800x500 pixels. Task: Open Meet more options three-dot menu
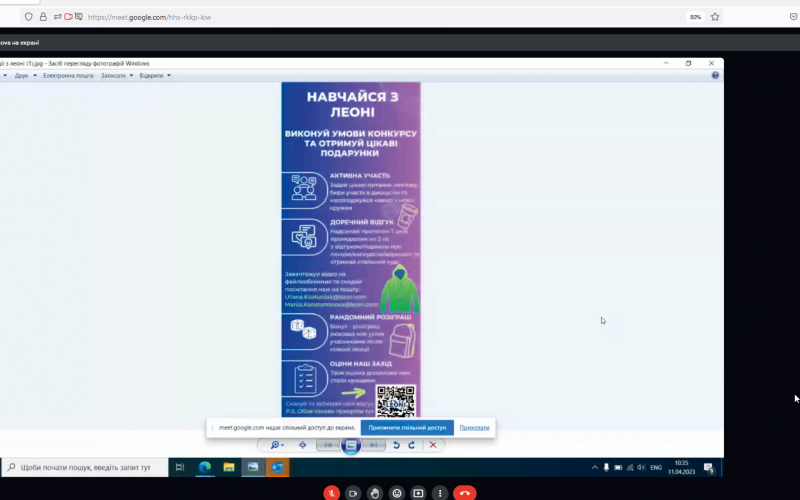point(440,493)
